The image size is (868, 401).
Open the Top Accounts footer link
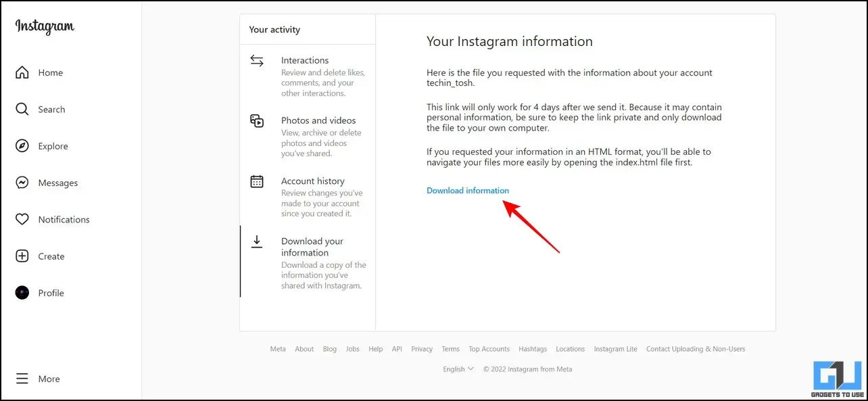click(489, 349)
